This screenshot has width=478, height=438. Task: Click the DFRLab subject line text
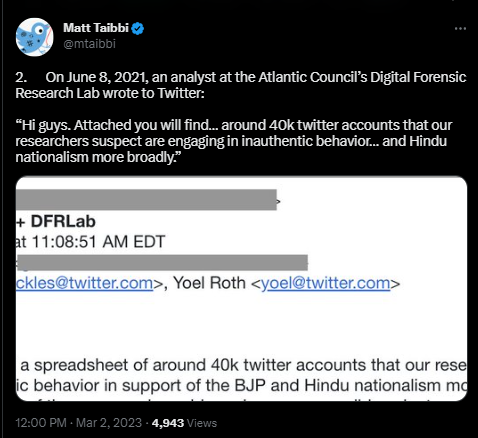tap(57, 222)
